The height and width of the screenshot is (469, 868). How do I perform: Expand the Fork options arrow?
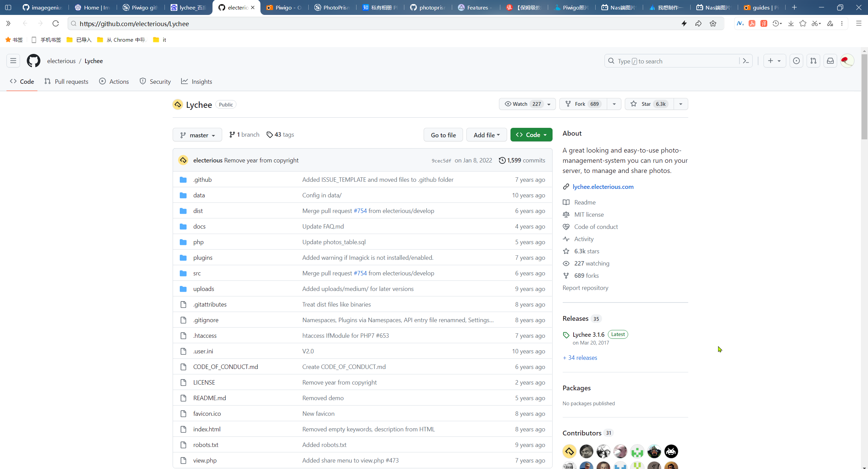click(614, 104)
